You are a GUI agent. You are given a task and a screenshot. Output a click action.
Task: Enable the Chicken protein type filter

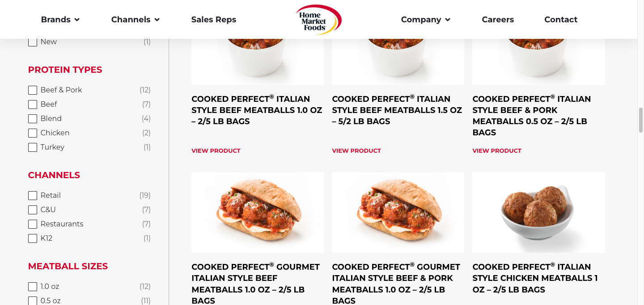coord(33,133)
